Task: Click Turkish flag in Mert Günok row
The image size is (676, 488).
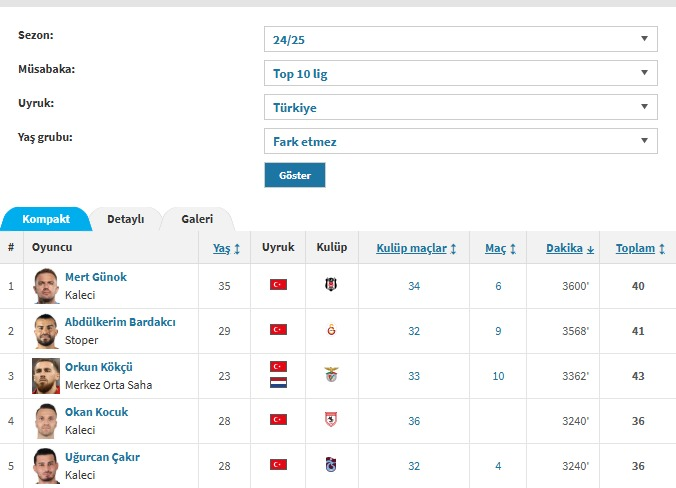Action: tap(279, 285)
